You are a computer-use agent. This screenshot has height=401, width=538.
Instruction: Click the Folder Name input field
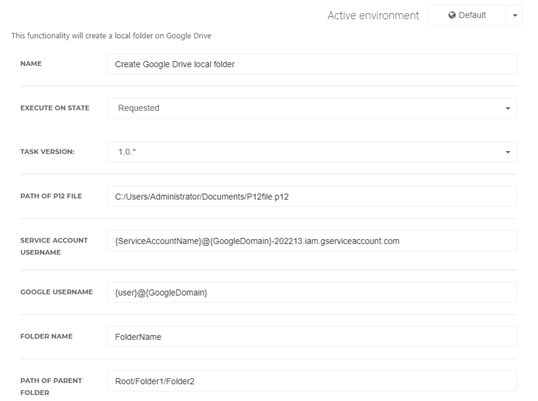tap(312, 337)
